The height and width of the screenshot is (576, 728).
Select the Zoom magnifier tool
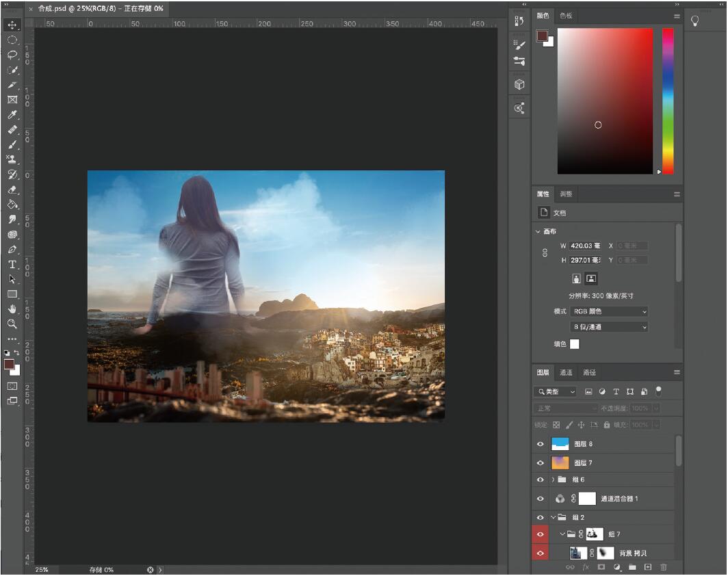[x=12, y=324]
